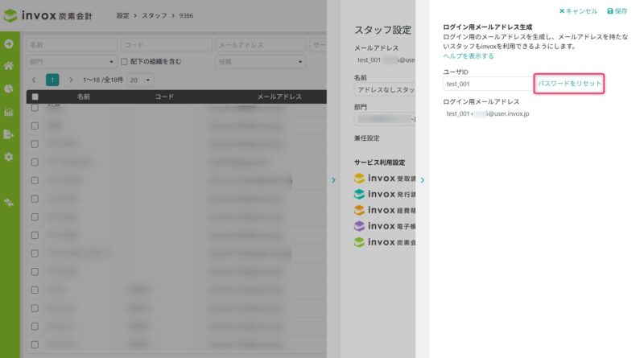Select the invox 発行 service icon
This screenshot has height=358, width=644.
point(359,194)
